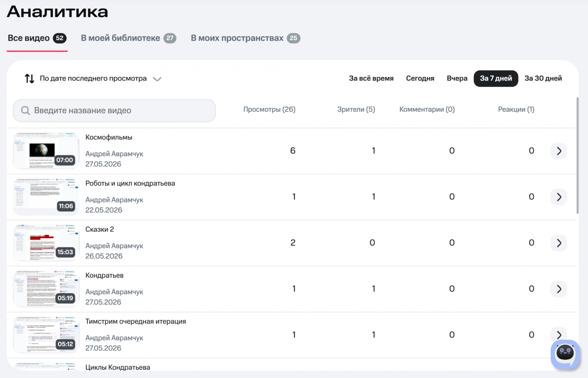Sort by Просмотры (26) column
Image resolution: width=588 pixels, height=378 pixels.
tap(269, 110)
